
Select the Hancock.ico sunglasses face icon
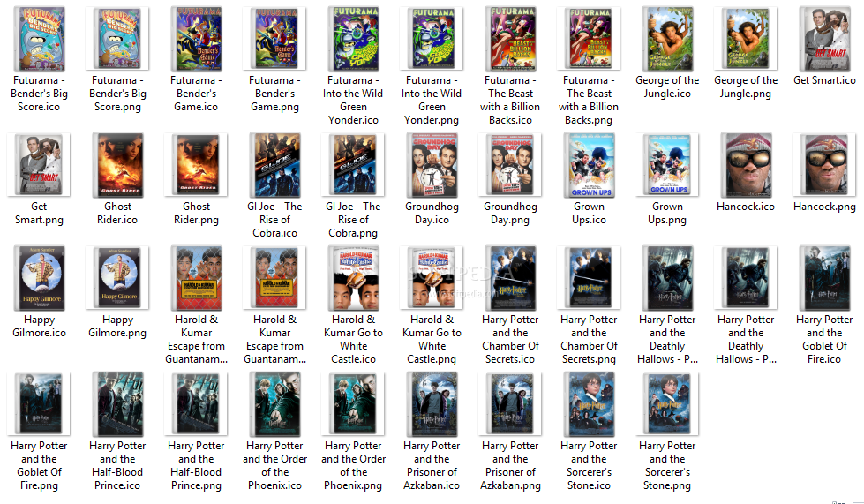[x=746, y=165]
